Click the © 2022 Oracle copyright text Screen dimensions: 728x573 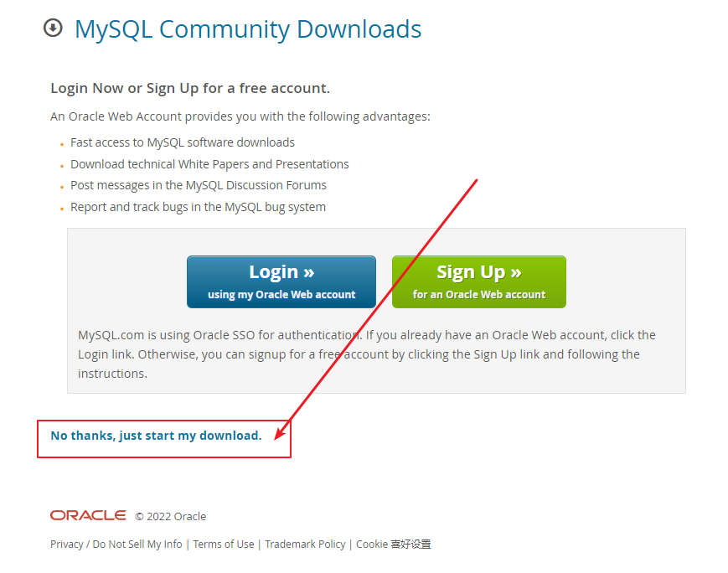170,516
